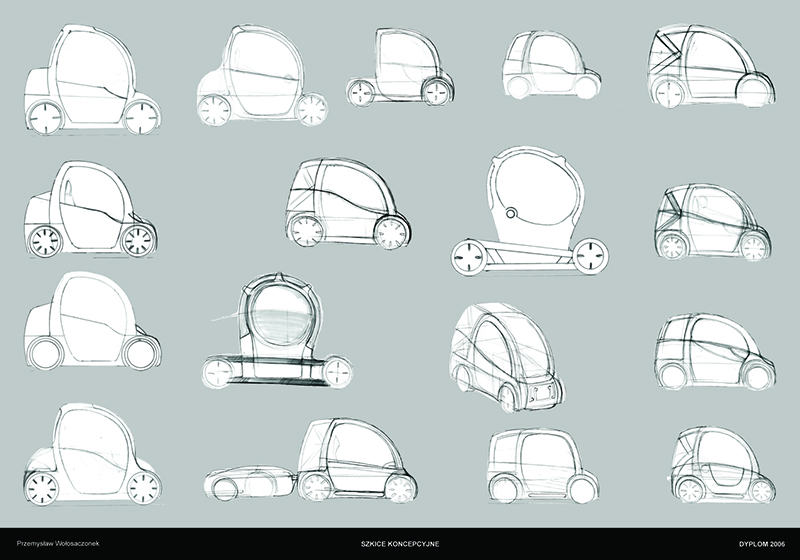Click the DYPLOM 2006 label

(x=762, y=544)
